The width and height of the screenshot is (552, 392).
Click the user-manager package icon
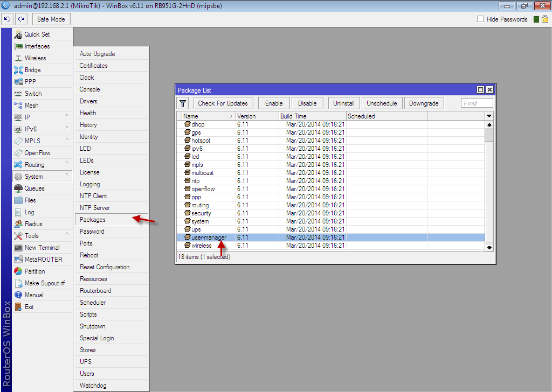[x=188, y=237]
